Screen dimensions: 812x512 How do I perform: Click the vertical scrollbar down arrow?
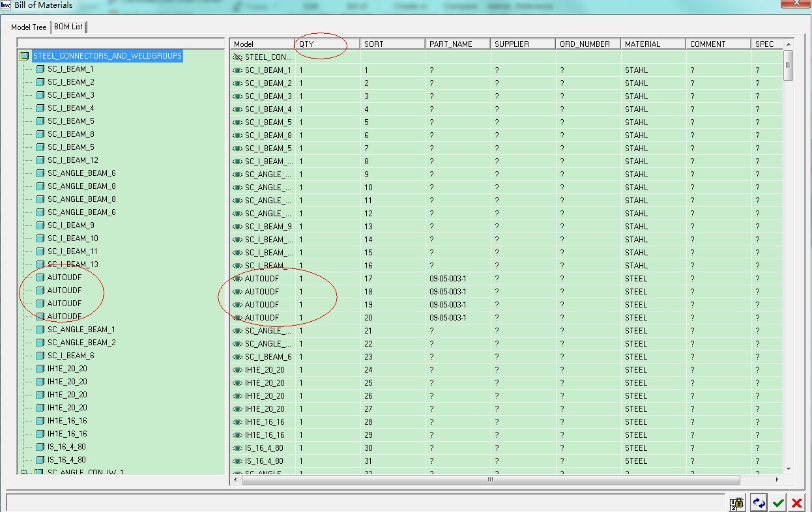tap(789, 469)
